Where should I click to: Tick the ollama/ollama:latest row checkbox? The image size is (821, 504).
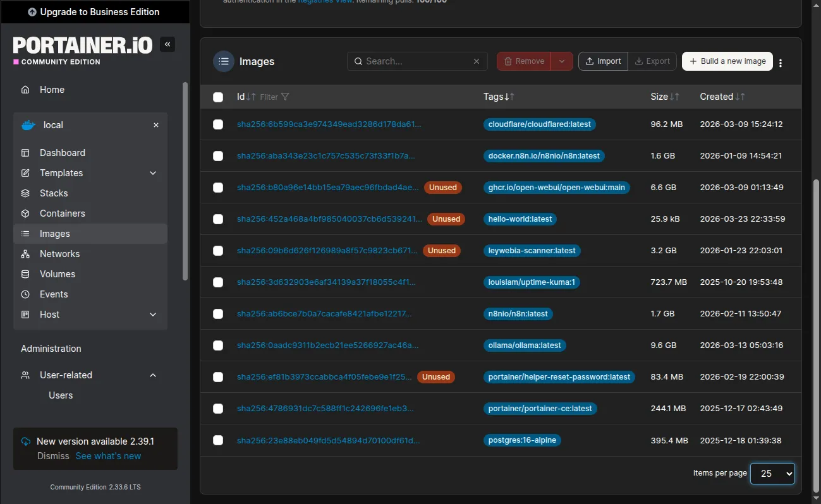click(218, 345)
